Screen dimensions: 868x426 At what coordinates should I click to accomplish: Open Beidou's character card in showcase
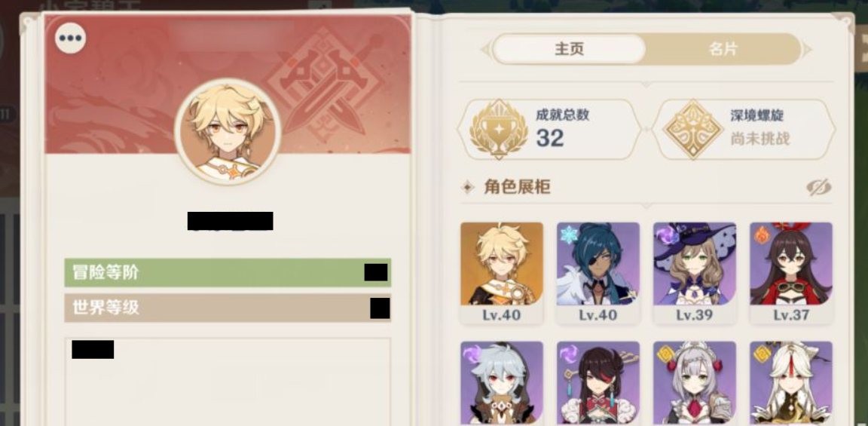598,383
